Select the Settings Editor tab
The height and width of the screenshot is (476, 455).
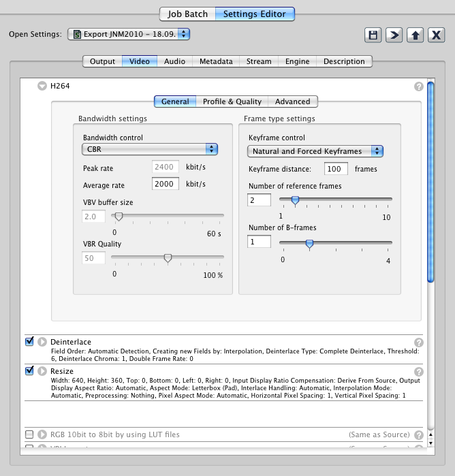pyautogui.click(x=255, y=14)
